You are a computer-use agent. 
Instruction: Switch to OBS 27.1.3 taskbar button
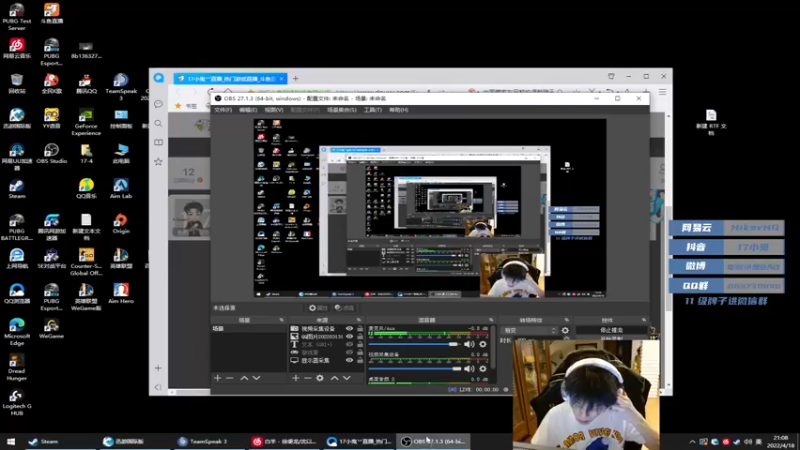coord(433,441)
